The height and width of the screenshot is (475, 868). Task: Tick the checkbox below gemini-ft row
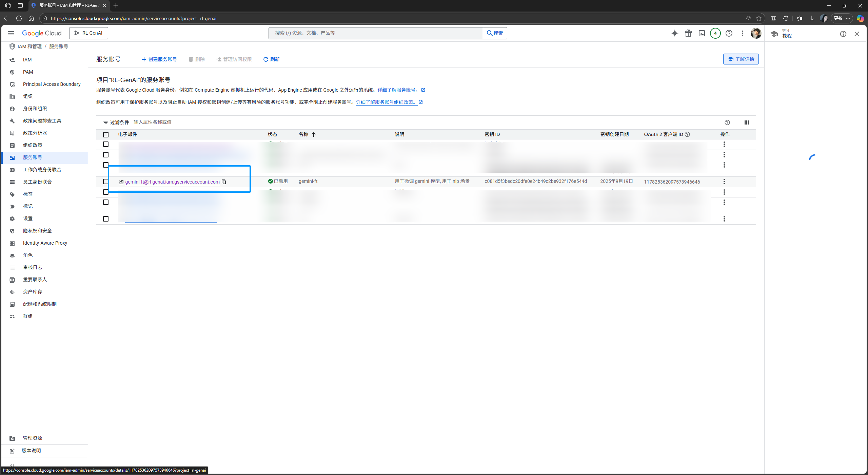tap(106, 192)
